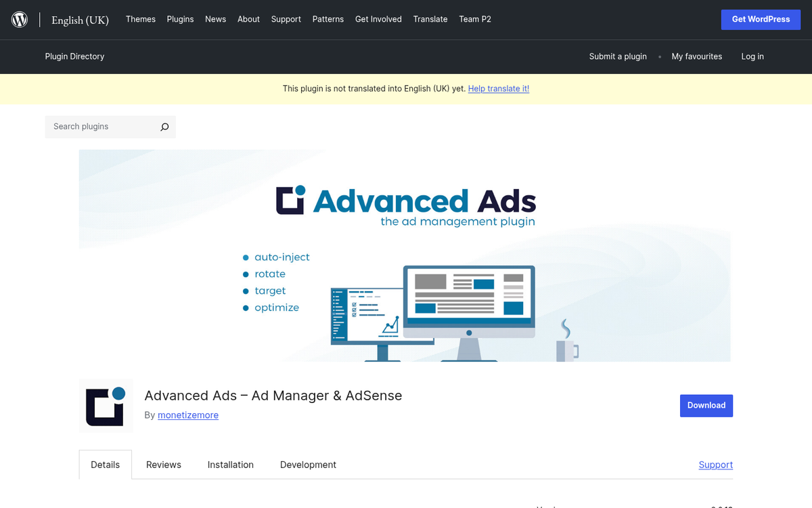
Task: Click the Advanced Ads plugin logo
Action: [x=106, y=406]
